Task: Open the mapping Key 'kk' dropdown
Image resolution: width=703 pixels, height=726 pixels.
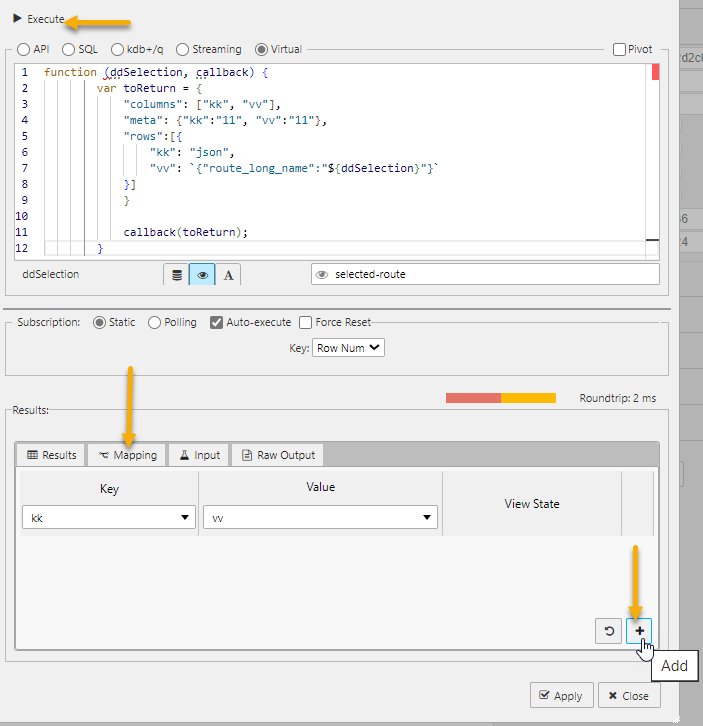Action: [x=109, y=517]
